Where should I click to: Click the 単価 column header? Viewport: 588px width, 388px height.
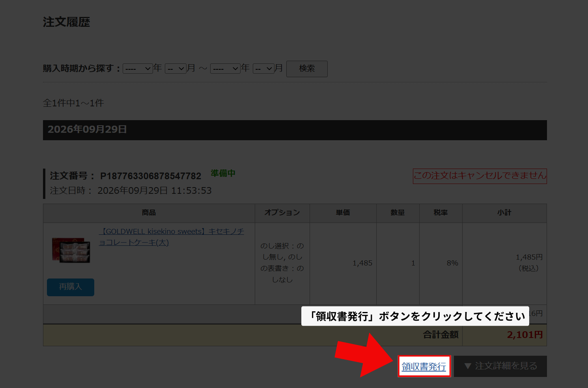[x=343, y=213]
